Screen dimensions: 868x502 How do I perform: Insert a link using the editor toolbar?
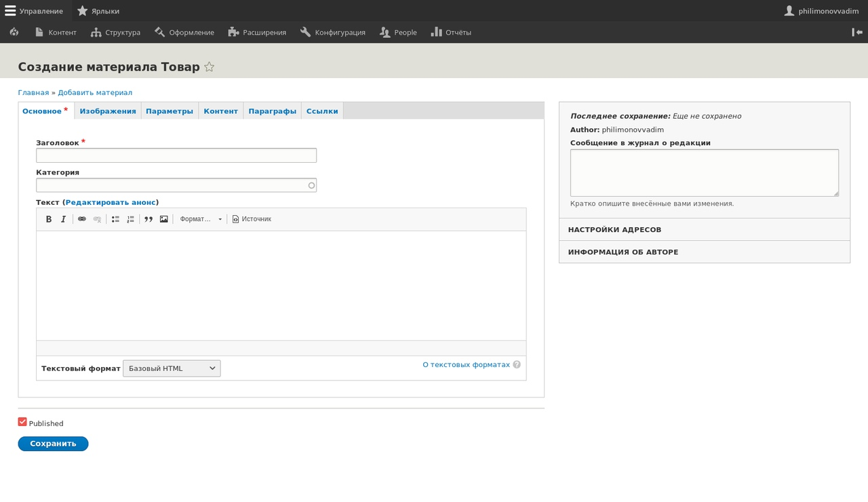(82, 219)
